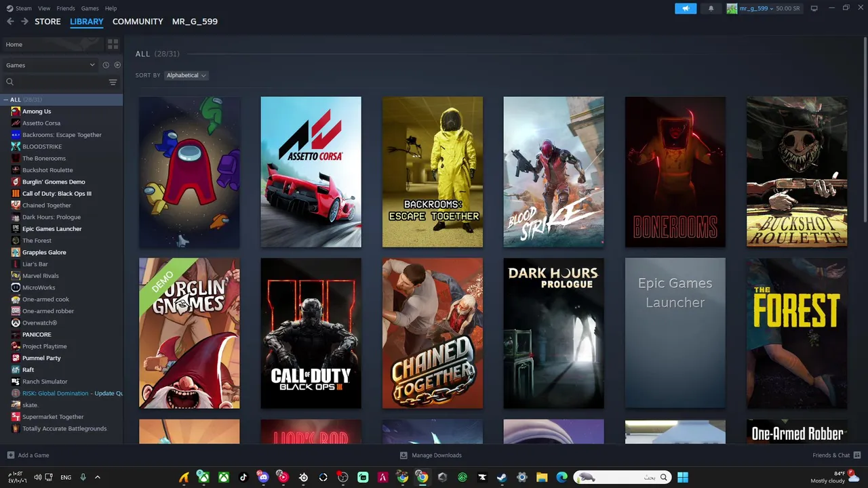The image size is (868, 488).
Task: Focus the library search field
Action: point(54,82)
